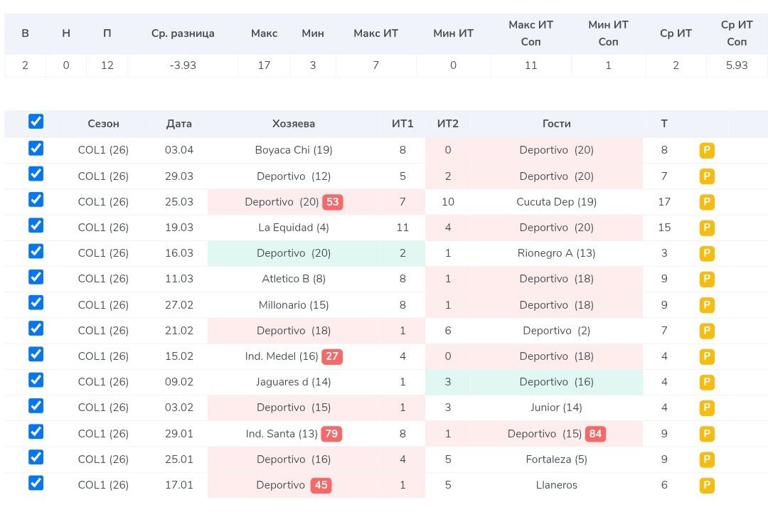Click red 27 badge beside Ind. Medel
This screenshot has height=532, width=768.
tap(332, 356)
